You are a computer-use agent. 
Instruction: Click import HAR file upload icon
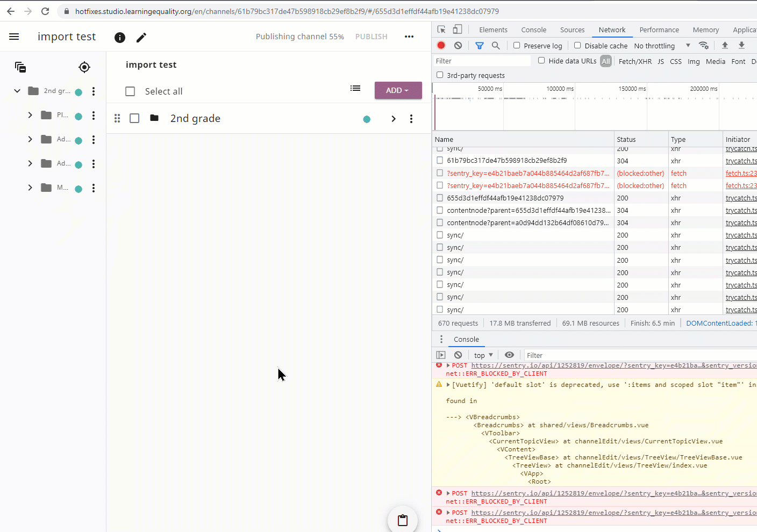[725, 46]
